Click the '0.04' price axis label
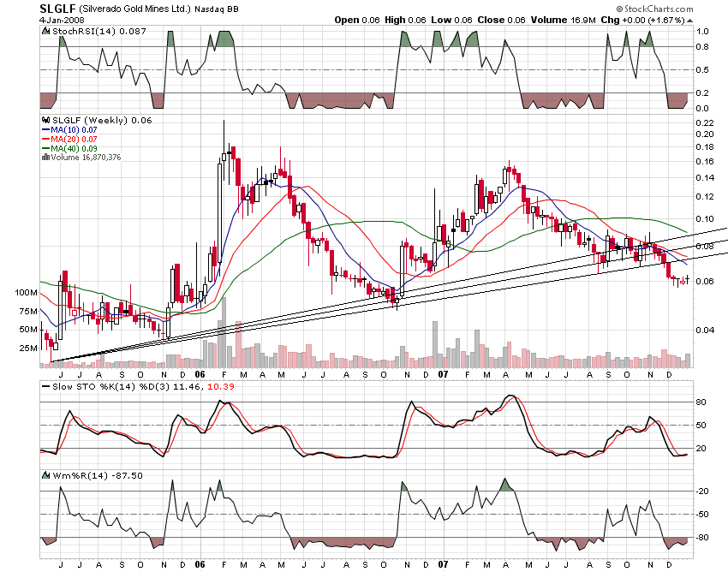This screenshot has height=572, width=728. click(x=705, y=331)
